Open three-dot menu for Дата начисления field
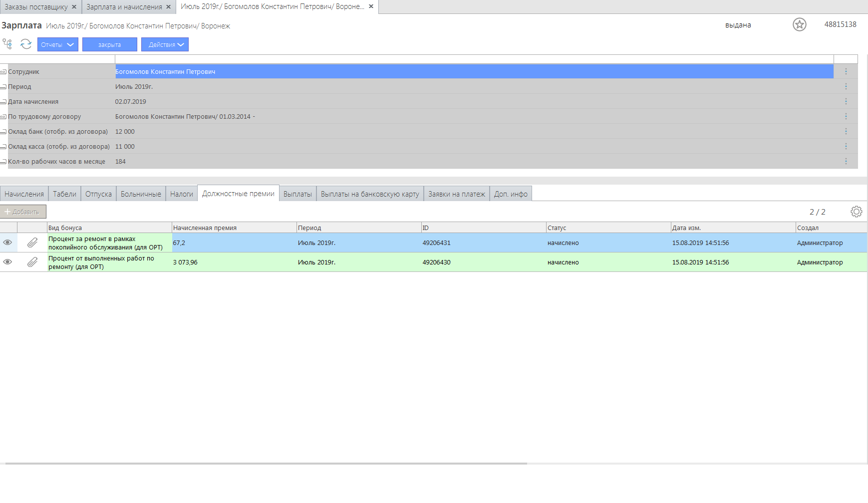 point(846,101)
